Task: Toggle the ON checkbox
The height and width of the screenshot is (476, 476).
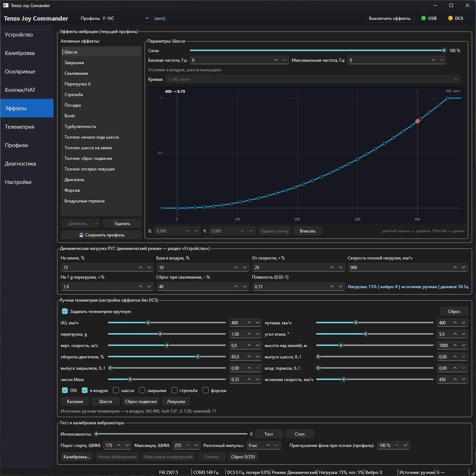Action: pos(65,390)
